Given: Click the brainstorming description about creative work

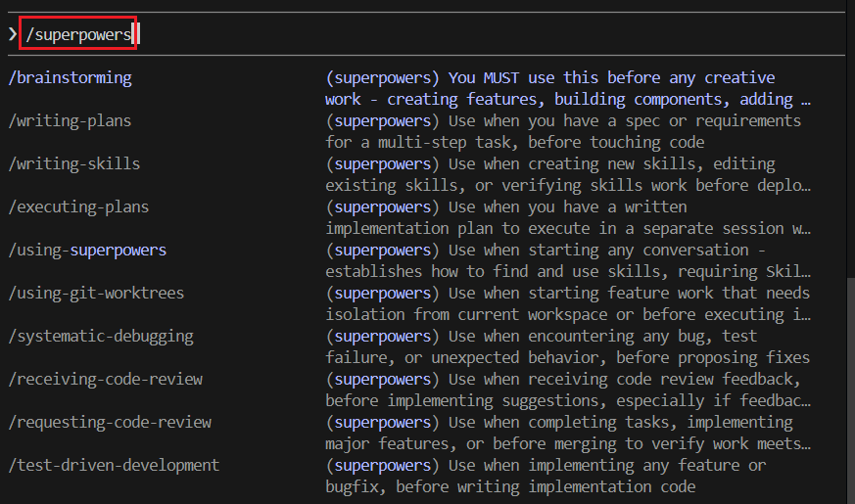Looking at the screenshot, I should (x=568, y=88).
